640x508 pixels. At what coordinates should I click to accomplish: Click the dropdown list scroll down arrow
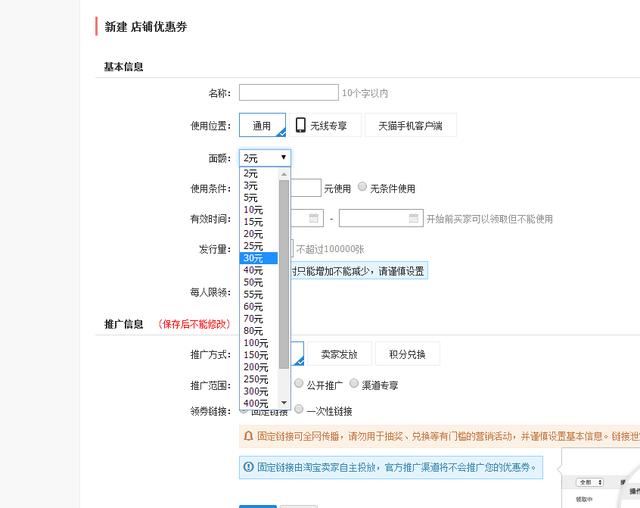(x=284, y=403)
